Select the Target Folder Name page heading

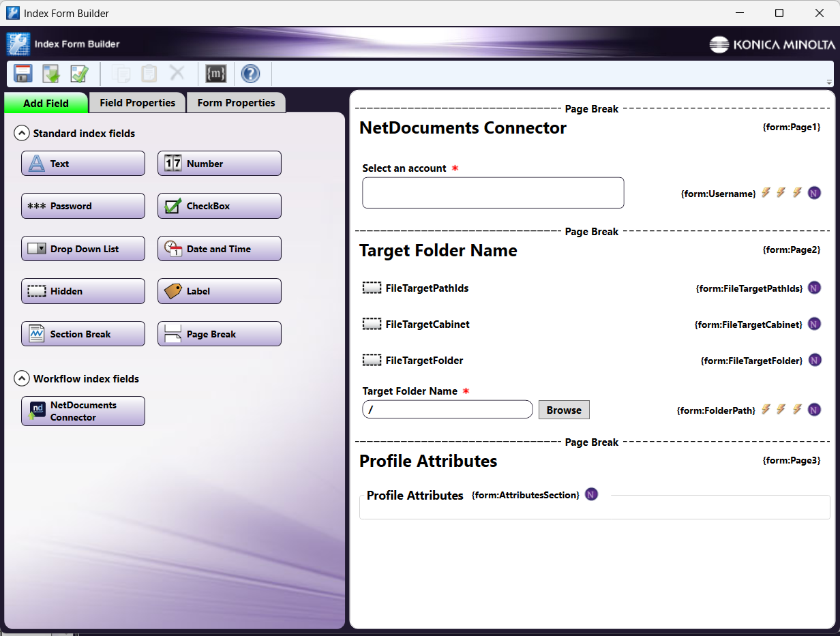click(438, 250)
